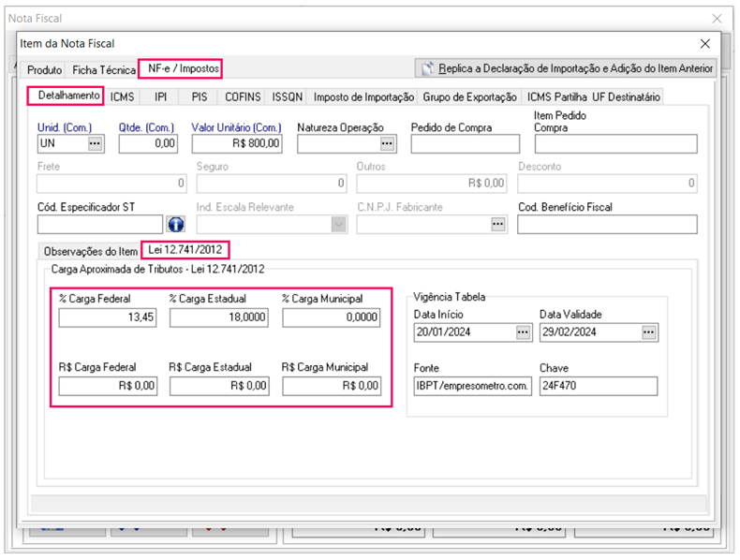Image resolution: width=740 pixels, height=560 pixels.
Task: Open the Observações do Item tab
Action: (91, 251)
